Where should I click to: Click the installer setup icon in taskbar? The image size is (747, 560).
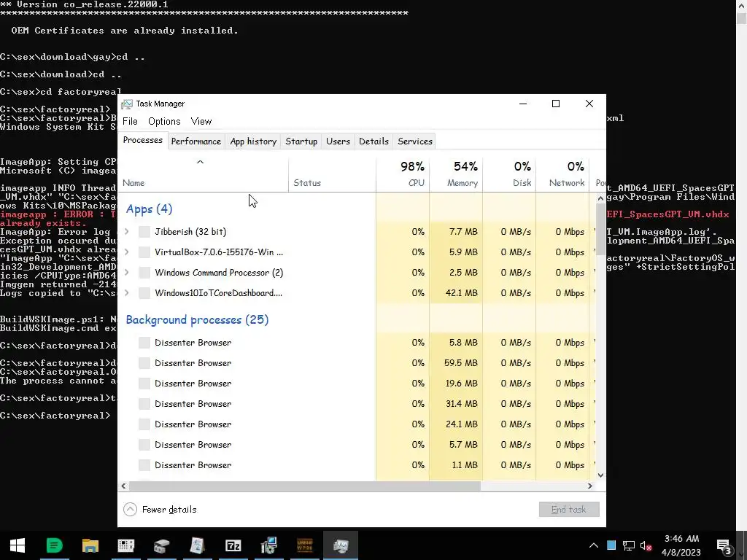tap(268, 545)
